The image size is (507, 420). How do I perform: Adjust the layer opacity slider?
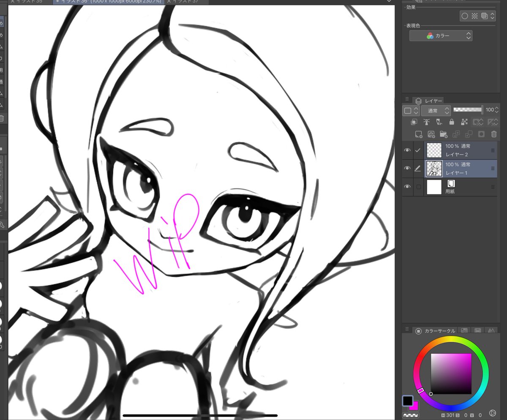[468, 110]
